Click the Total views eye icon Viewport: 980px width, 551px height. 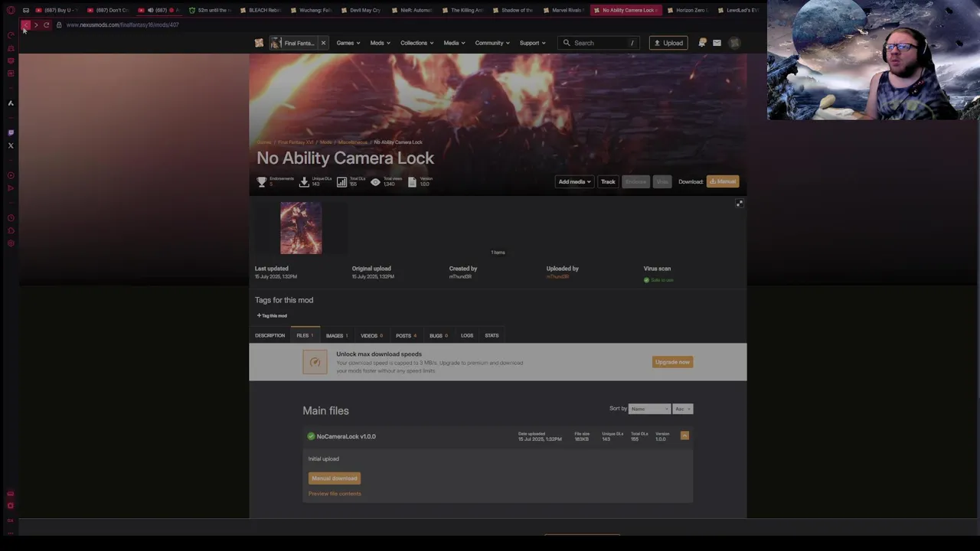375,181
